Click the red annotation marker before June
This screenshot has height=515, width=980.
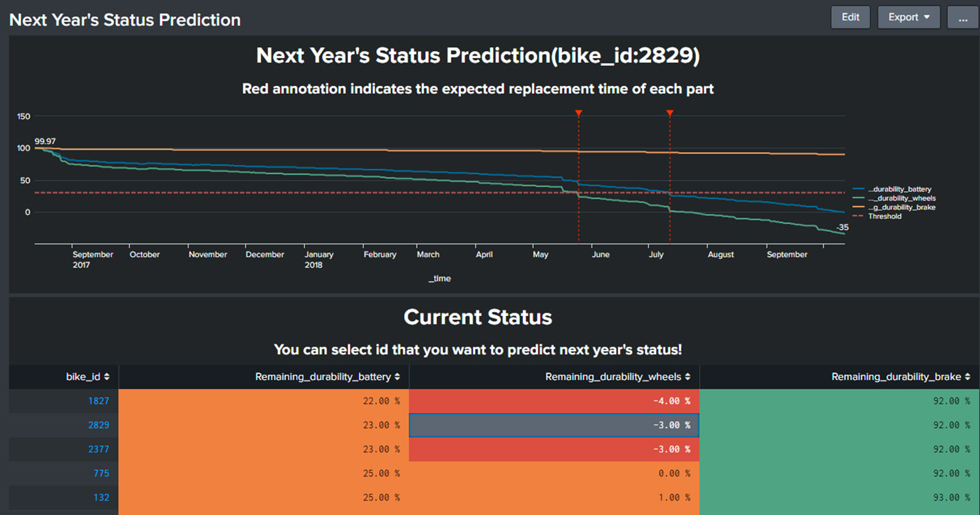click(x=578, y=114)
